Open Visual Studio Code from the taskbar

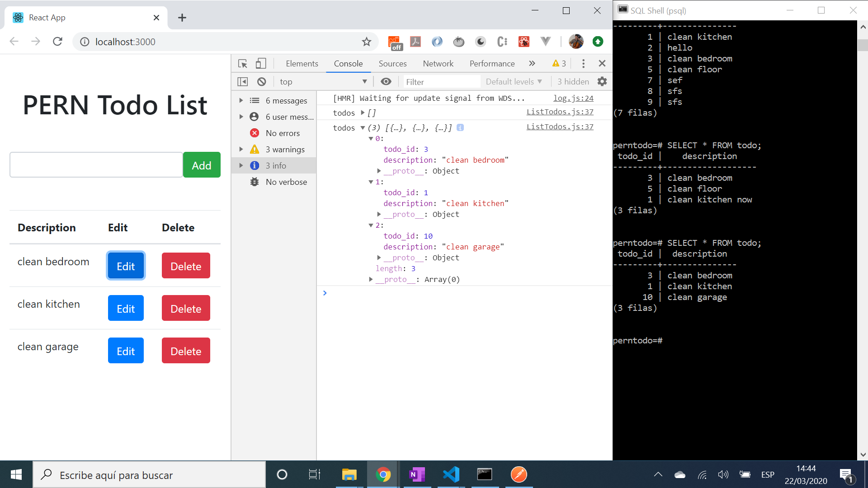point(451,474)
